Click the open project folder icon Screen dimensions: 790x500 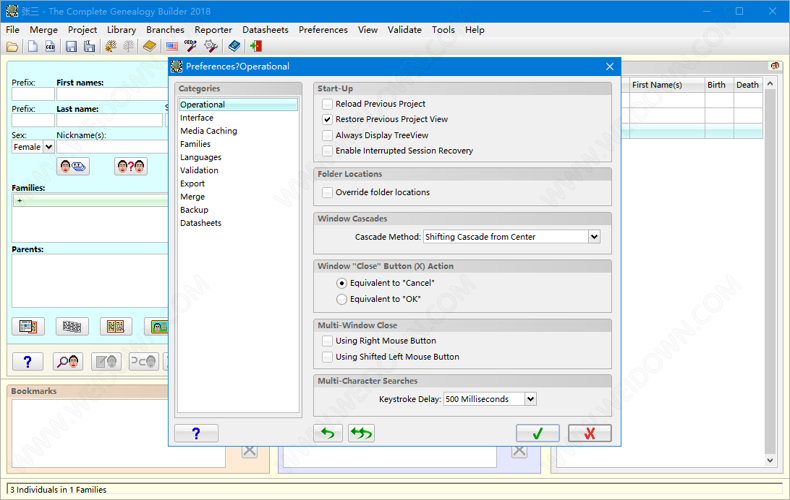tap(12, 47)
